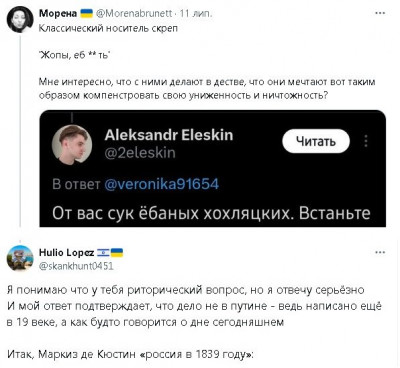Viewport: 400px width, 368px height.
Task: Click Aleksandr Eleskin's profile photo
Action: pyautogui.click(x=72, y=144)
